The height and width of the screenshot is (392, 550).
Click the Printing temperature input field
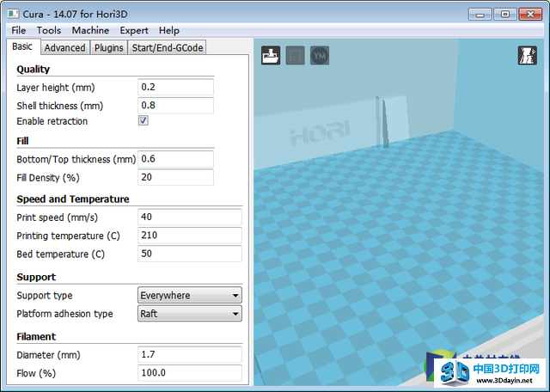pyautogui.click(x=190, y=236)
